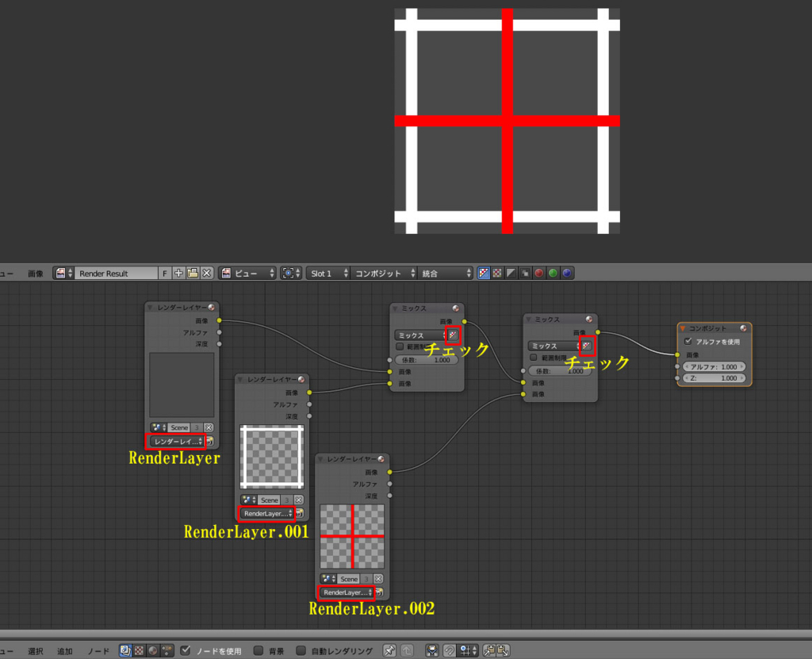Toggle 範囲制限 on first ミックス node
The width and height of the screenshot is (812, 659).
click(400, 347)
